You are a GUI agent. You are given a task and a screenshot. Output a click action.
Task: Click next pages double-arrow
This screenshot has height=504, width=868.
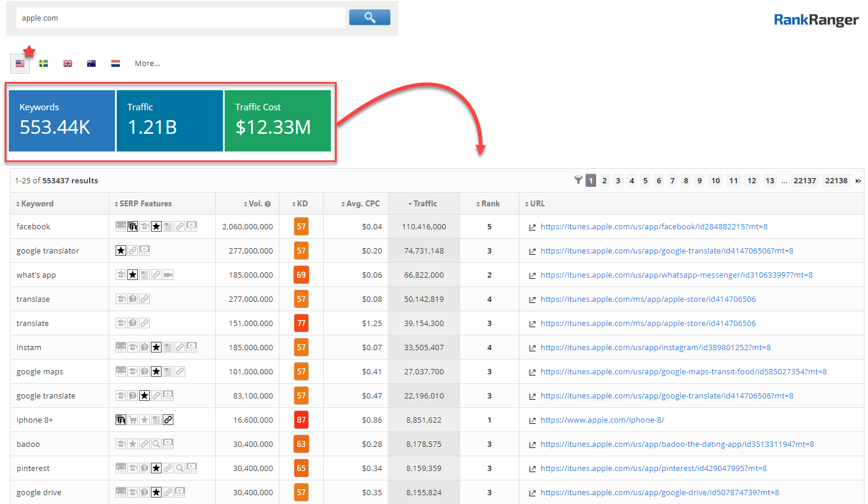[858, 181]
